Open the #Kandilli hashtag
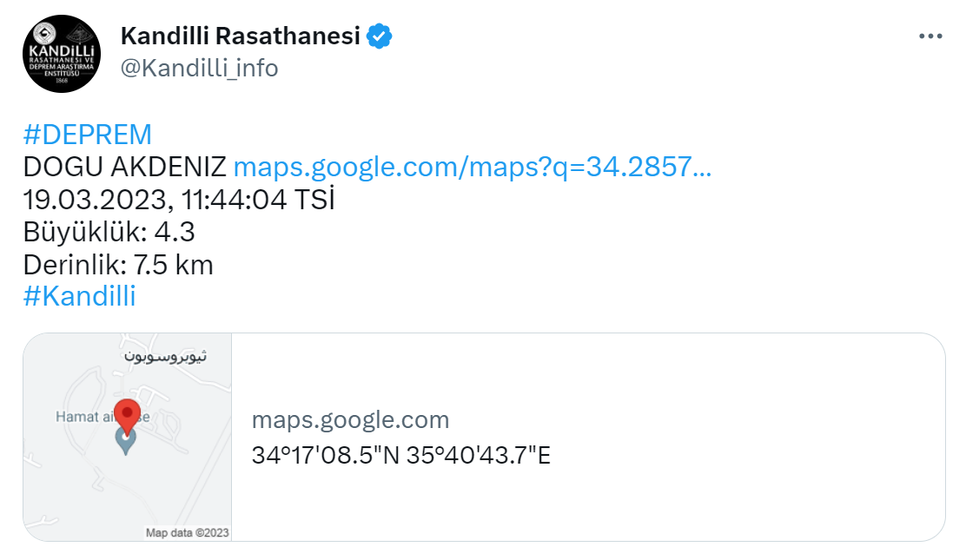The image size is (966, 560). [79, 296]
